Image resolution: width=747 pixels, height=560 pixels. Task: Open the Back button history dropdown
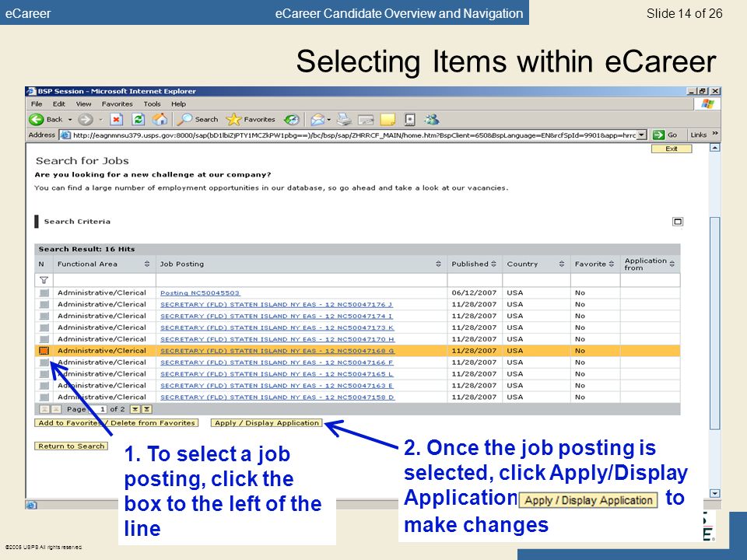coord(70,120)
